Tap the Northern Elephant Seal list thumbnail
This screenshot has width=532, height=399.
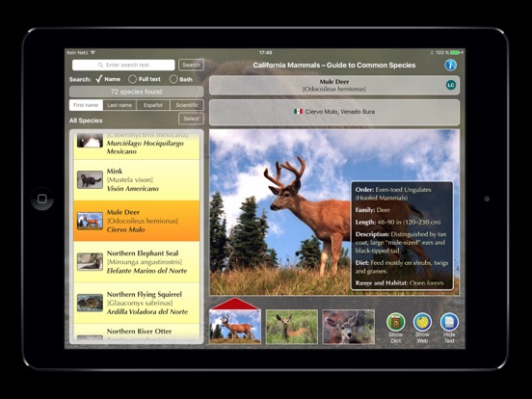click(90, 261)
